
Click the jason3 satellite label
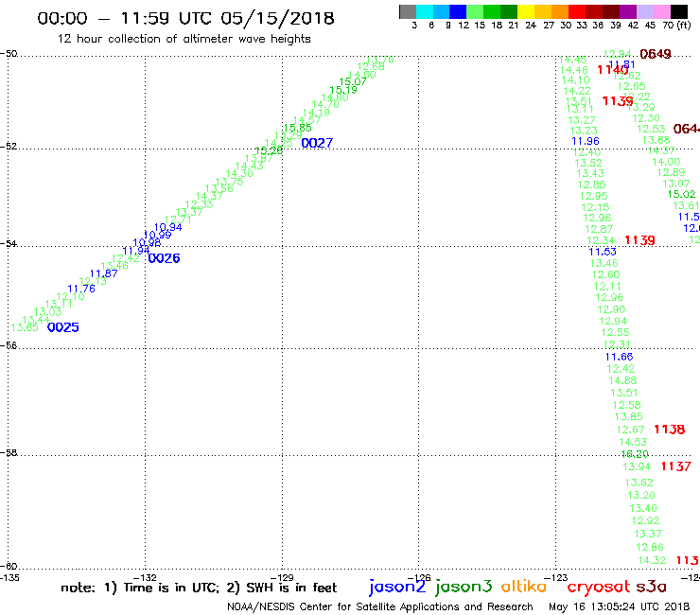tap(464, 587)
